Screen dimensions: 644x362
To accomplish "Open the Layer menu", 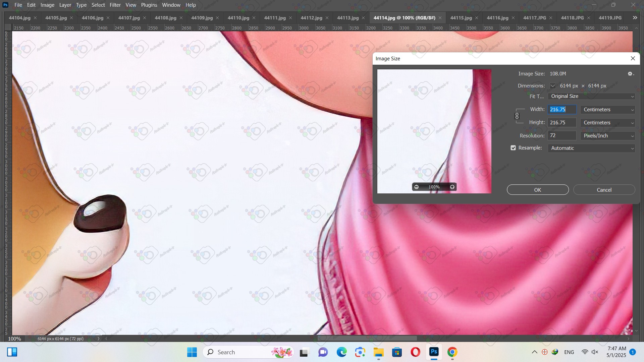I will pyautogui.click(x=65, y=5).
